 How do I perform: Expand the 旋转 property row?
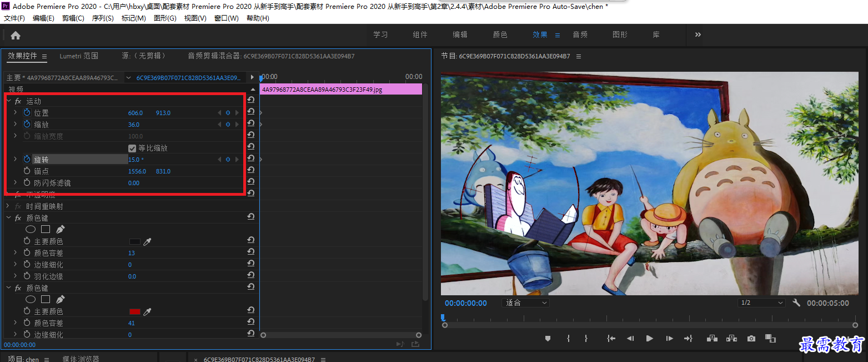click(16, 160)
